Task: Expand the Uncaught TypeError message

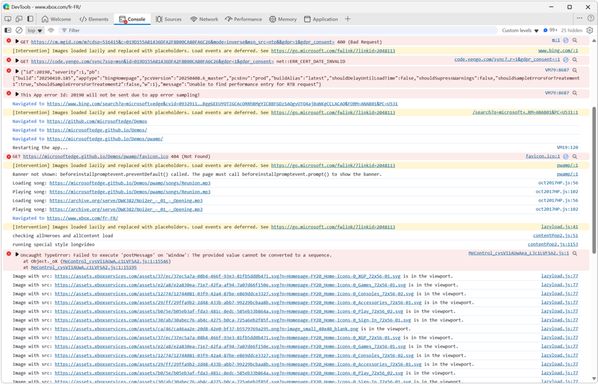Action: [x=17, y=254]
